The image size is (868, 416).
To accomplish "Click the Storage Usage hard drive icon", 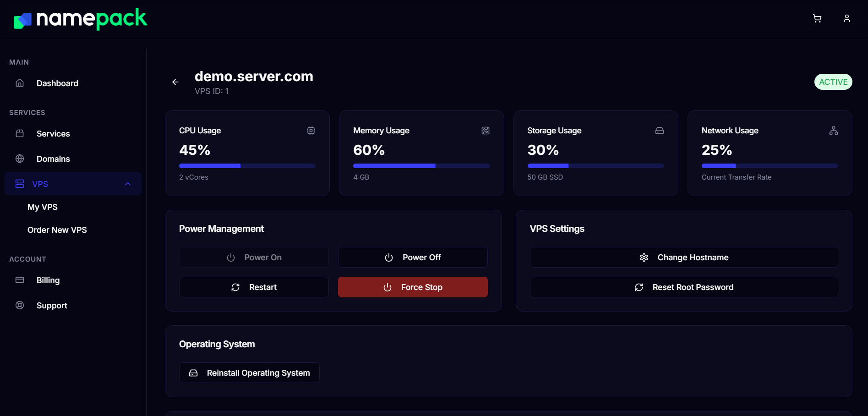I will [x=659, y=130].
